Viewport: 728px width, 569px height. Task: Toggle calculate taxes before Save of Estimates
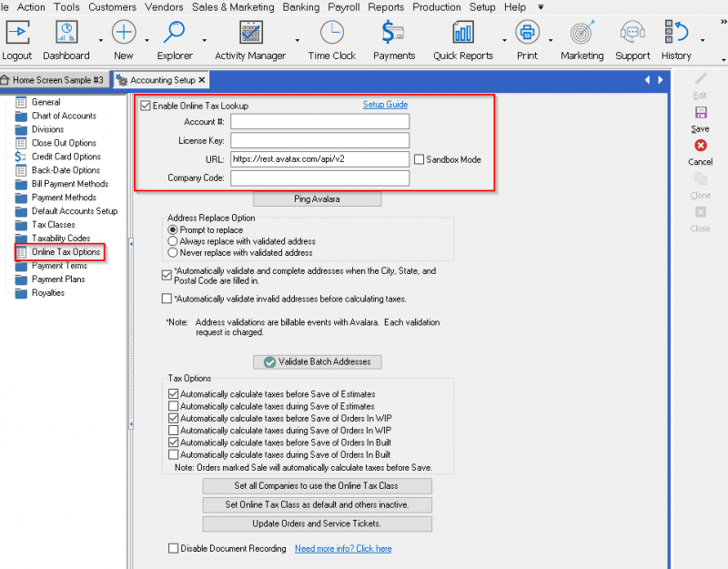[173, 394]
